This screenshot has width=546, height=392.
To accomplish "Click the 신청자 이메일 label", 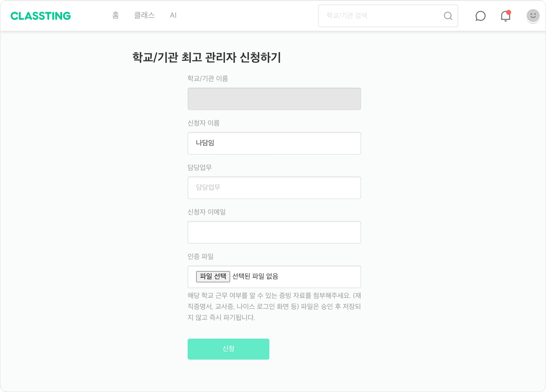I will pyautogui.click(x=207, y=212).
